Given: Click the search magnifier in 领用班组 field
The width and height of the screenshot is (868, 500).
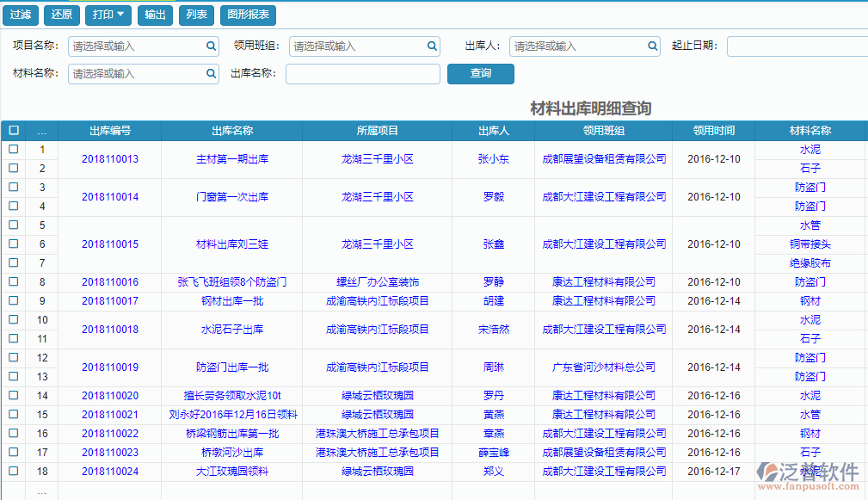Looking at the screenshot, I should (432, 46).
